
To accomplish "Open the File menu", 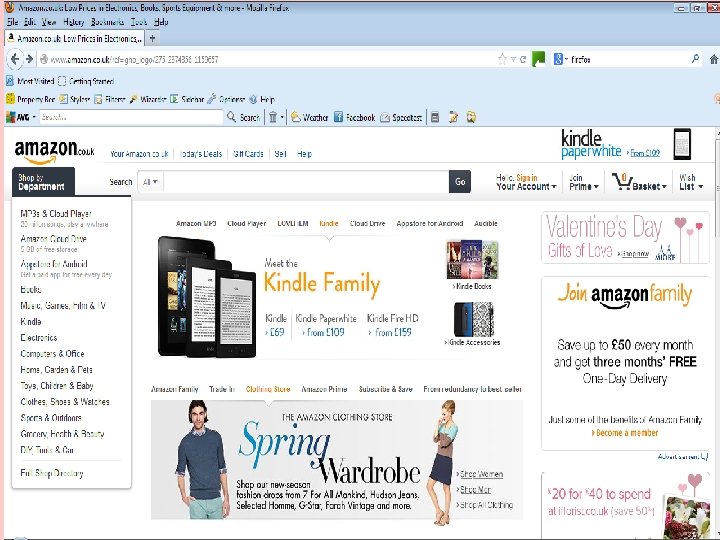I will click(12, 22).
